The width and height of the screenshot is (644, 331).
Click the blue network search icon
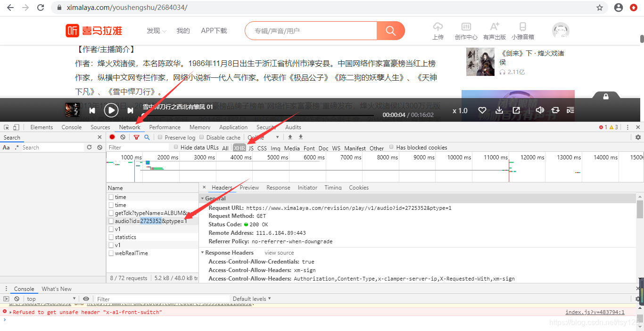147,137
